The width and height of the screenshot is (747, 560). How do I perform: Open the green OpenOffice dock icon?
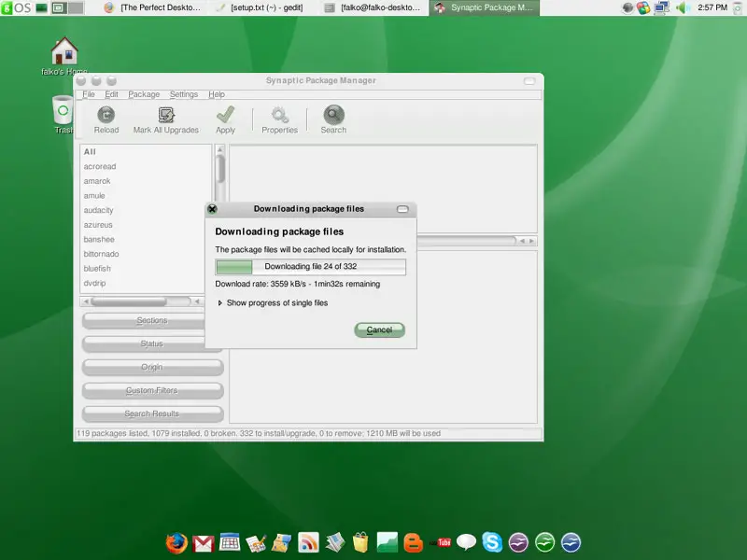[x=544, y=542]
